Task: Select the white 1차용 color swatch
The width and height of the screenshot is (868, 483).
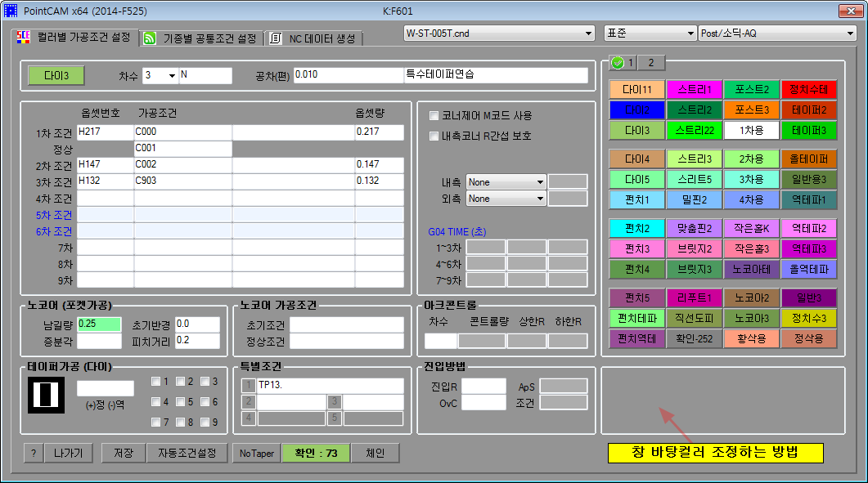Action: tap(751, 130)
